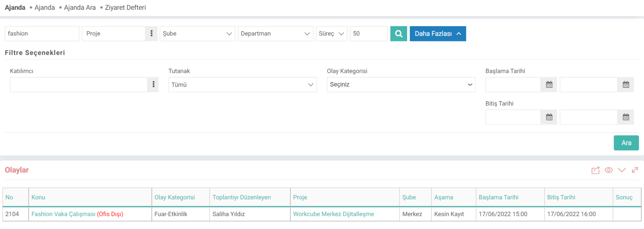Click the magnifier search icon button
This screenshot has width=644, height=229.
tap(399, 34)
